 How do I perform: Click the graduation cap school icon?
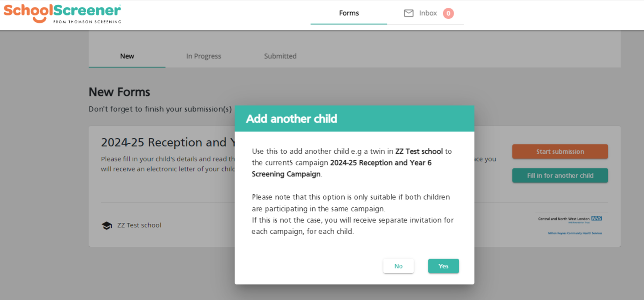point(107,226)
